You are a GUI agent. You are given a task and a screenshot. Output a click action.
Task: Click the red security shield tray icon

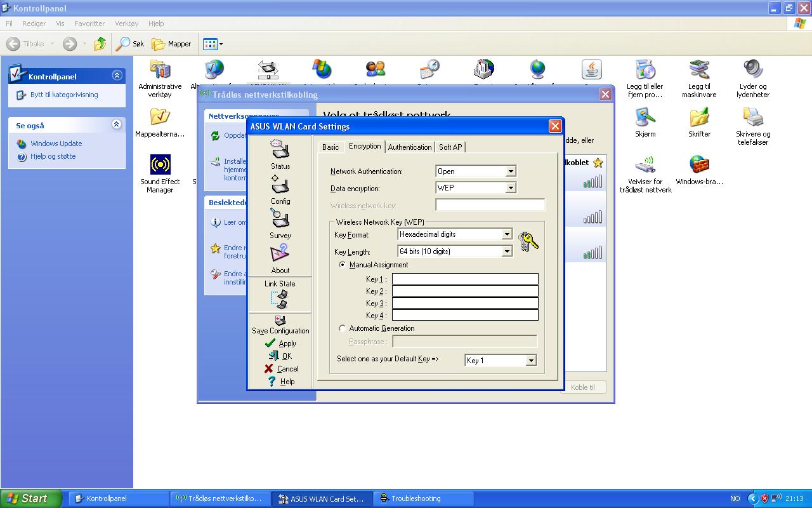pos(764,498)
